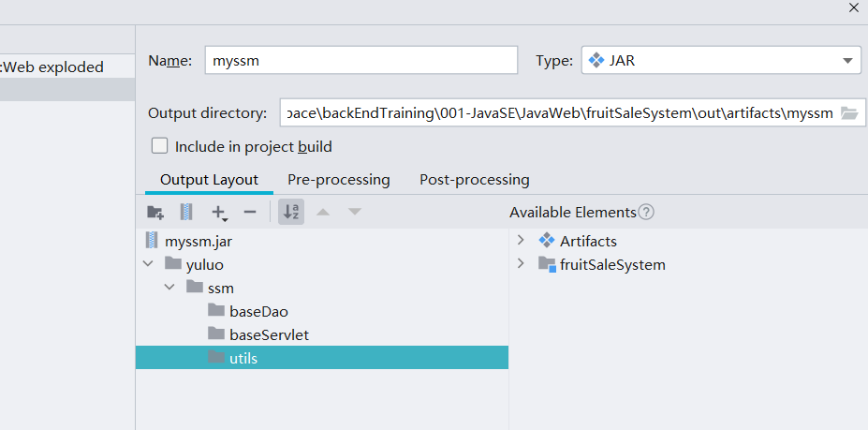Collapse the ssm folder node
The height and width of the screenshot is (430, 868).
pyautogui.click(x=169, y=288)
